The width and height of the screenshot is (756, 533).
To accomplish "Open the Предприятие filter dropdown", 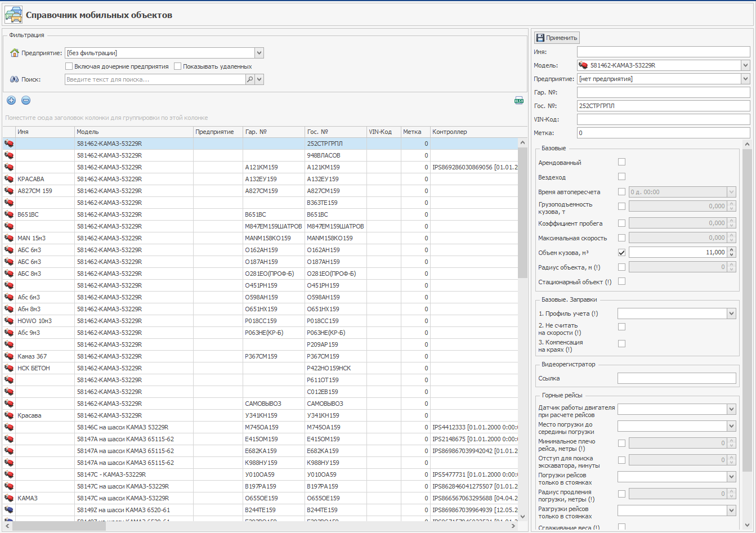I will pyautogui.click(x=259, y=53).
